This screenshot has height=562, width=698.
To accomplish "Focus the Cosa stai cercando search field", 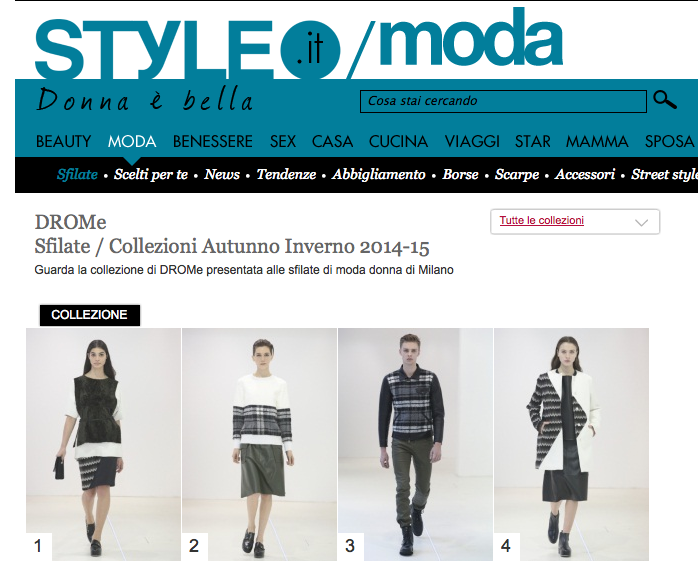I will (x=503, y=101).
